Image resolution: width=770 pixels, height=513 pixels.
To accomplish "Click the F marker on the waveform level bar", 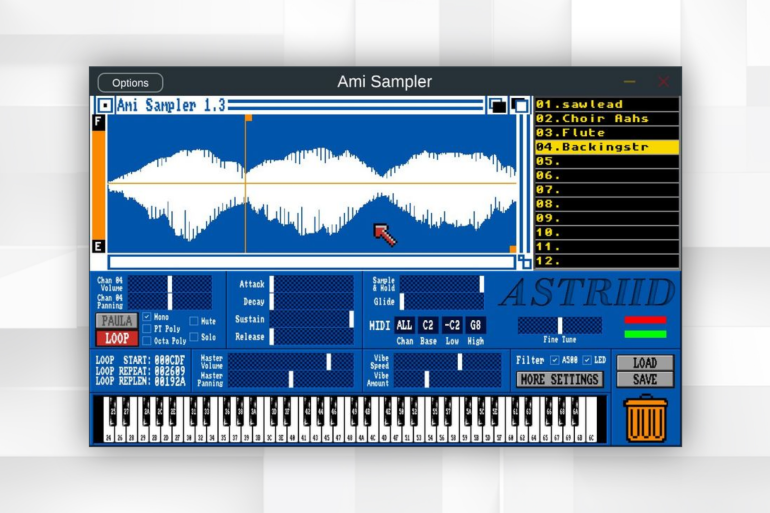I will click(x=98, y=122).
